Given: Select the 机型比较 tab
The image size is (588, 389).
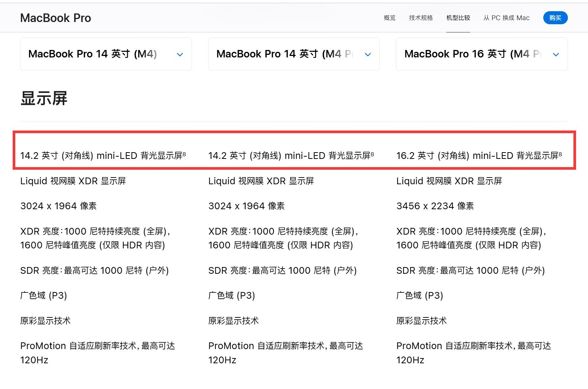Looking at the screenshot, I should (x=458, y=18).
